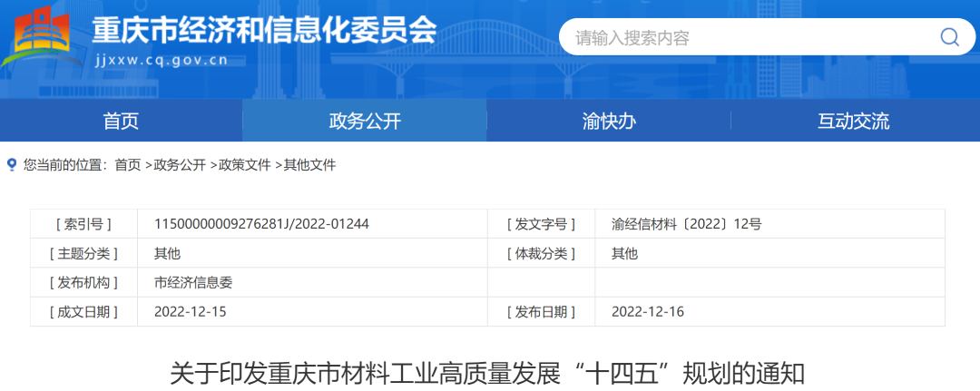Click the article title about 材料工业高质量发展

487,374
